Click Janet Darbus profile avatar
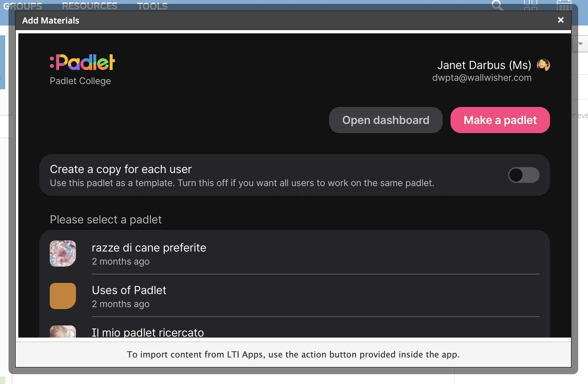The image size is (588, 384). click(x=543, y=65)
